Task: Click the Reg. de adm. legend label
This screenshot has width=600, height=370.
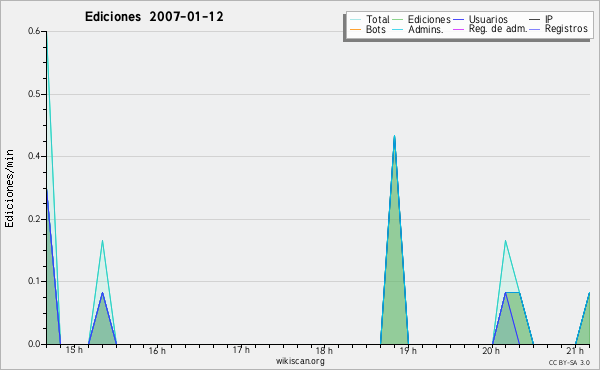Action: [x=498, y=29]
